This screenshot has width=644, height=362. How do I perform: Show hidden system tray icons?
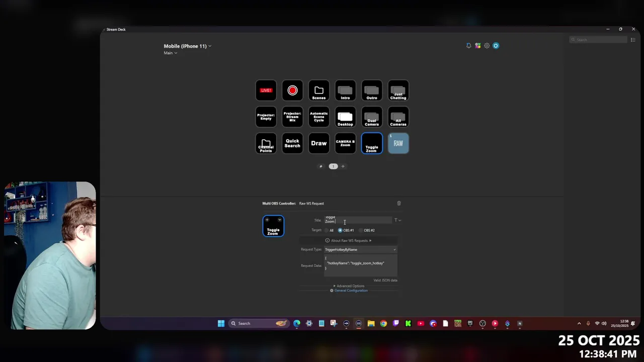pyautogui.click(x=579, y=323)
